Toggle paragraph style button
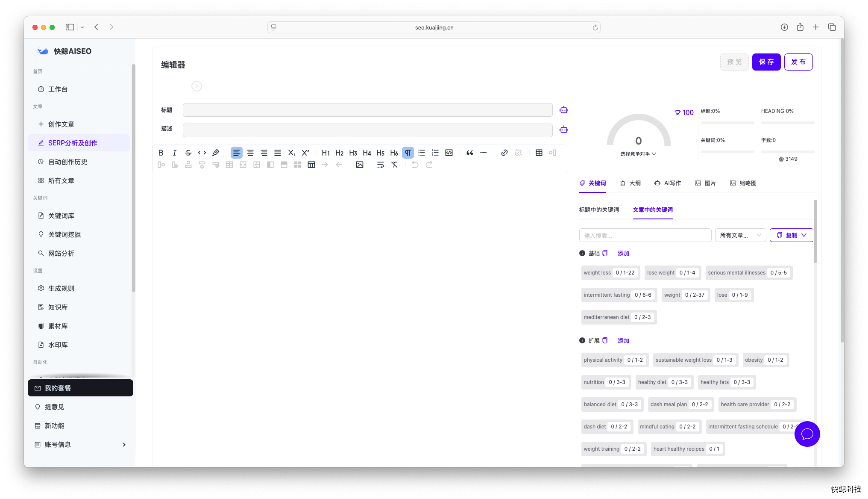Screen dimensions: 868x499 click(408, 153)
